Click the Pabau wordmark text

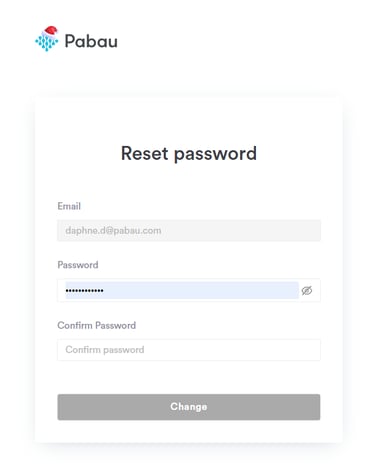click(91, 41)
